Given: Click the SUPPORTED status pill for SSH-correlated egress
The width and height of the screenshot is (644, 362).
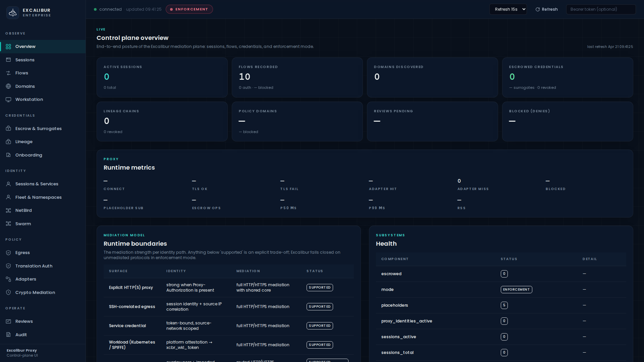Looking at the screenshot, I should 319,306.
